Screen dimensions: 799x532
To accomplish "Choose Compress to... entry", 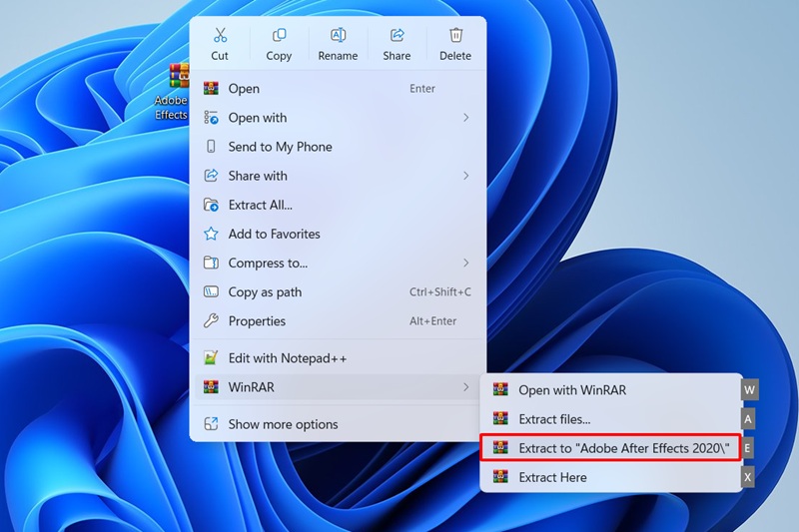I will click(339, 263).
